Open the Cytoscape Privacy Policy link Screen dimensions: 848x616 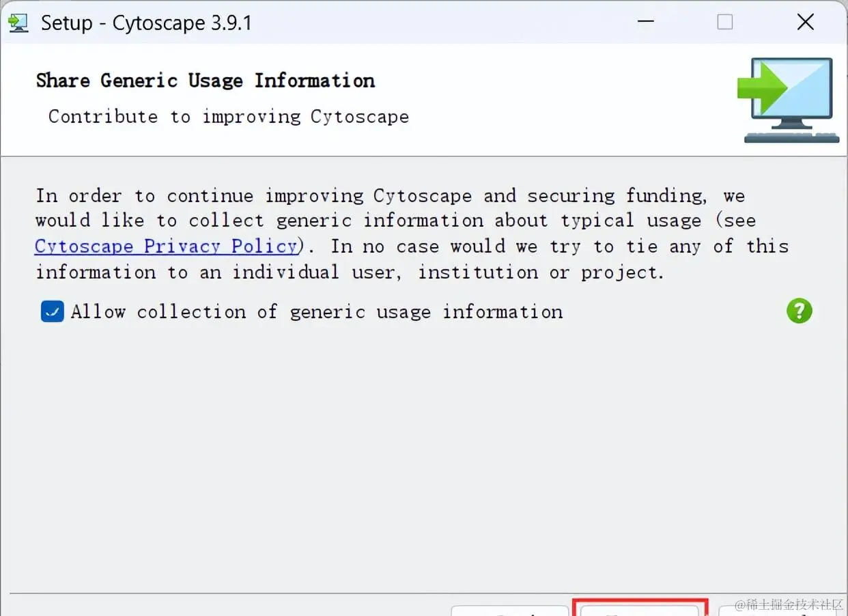click(166, 246)
